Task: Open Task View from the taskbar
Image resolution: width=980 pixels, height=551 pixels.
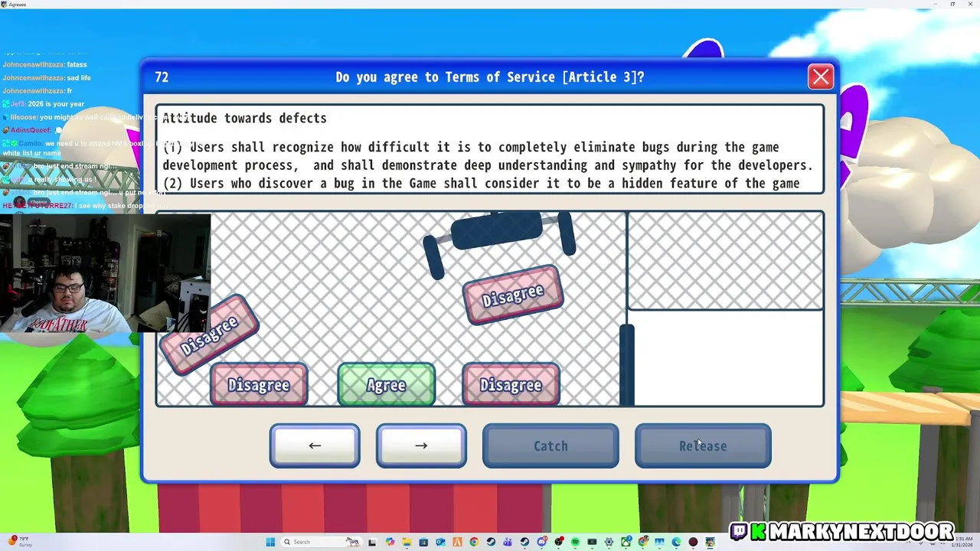Action: [x=373, y=542]
